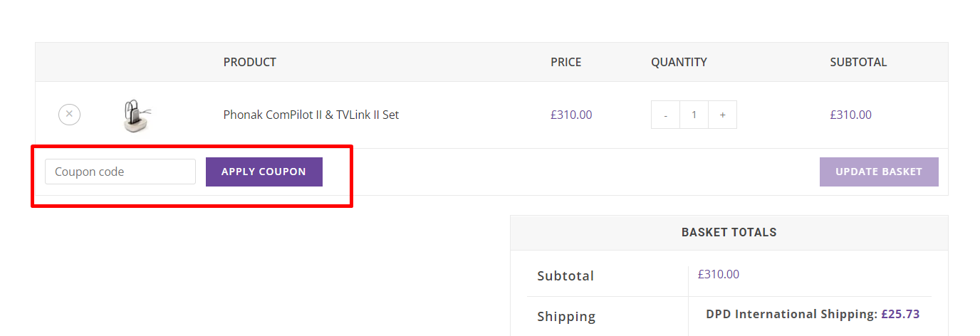Click the £310.00 row subtotal amount
The image size is (980, 336).
850,115
